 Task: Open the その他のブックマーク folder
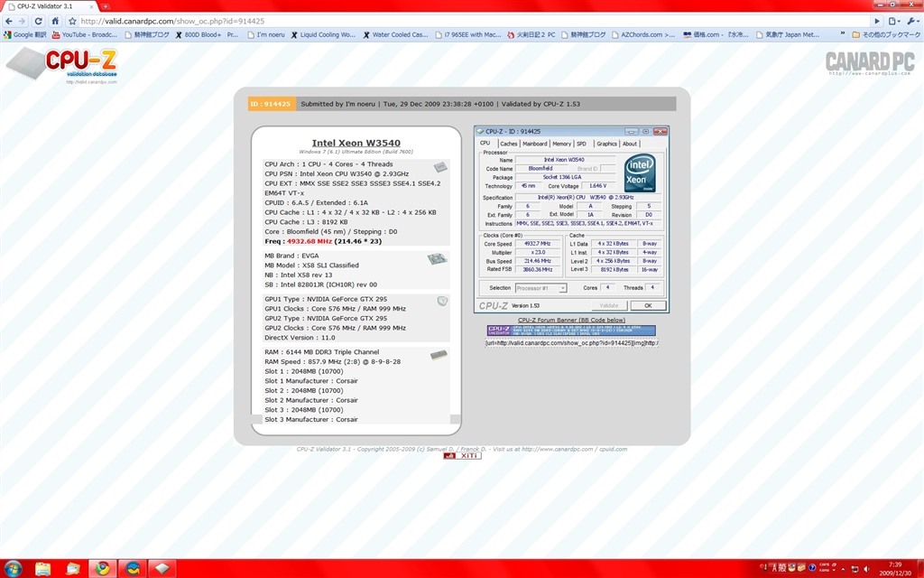click(x=886, y=35)
